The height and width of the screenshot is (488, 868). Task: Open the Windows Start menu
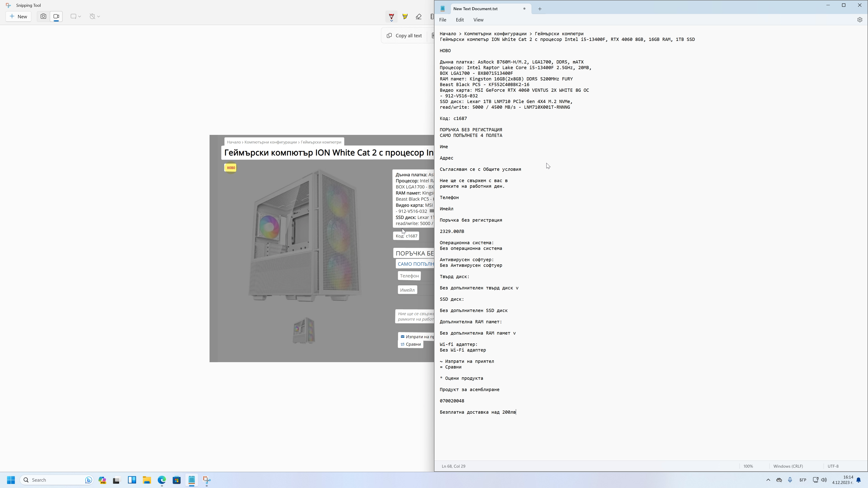click(11, 480)
